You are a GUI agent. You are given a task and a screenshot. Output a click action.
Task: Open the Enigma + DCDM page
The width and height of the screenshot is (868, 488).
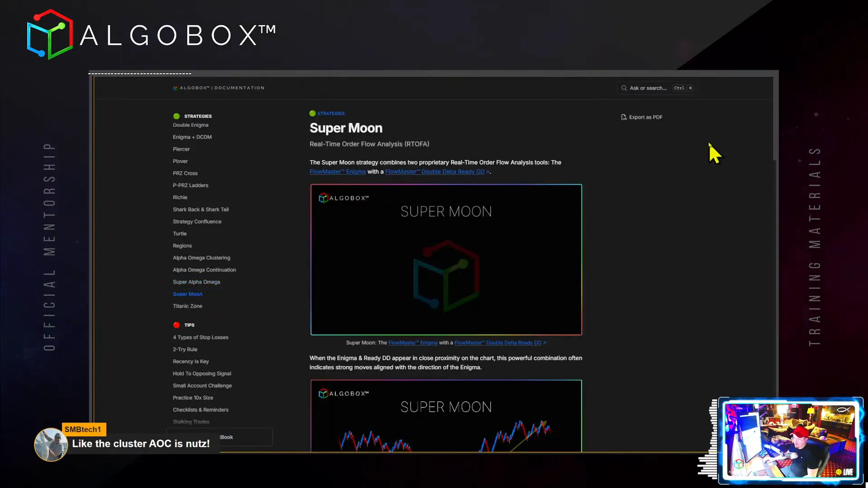[192, 137]
